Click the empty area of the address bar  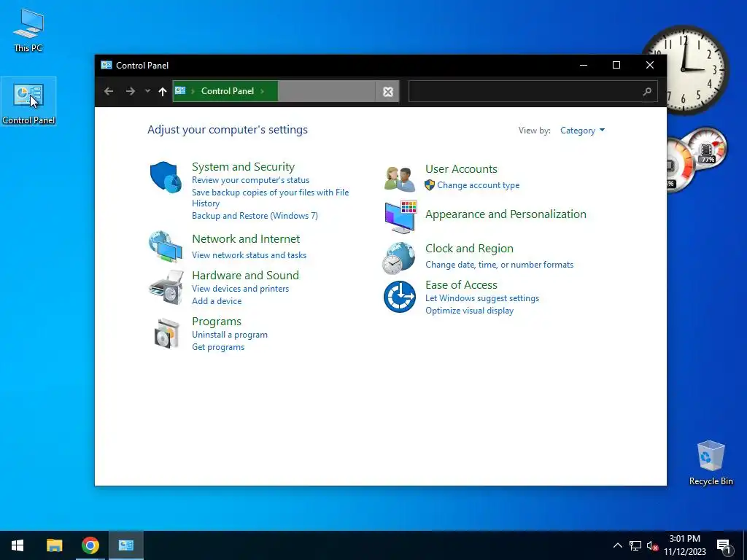(x=326, y=91)
